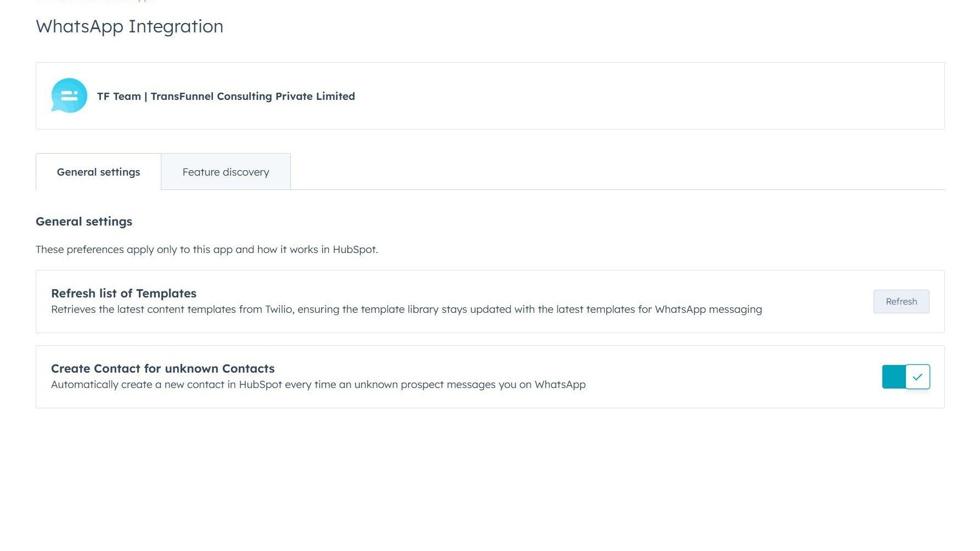This screenshot has width=980, height=551.
Task: Click the General settings section heading
Action: coord(84,222)
